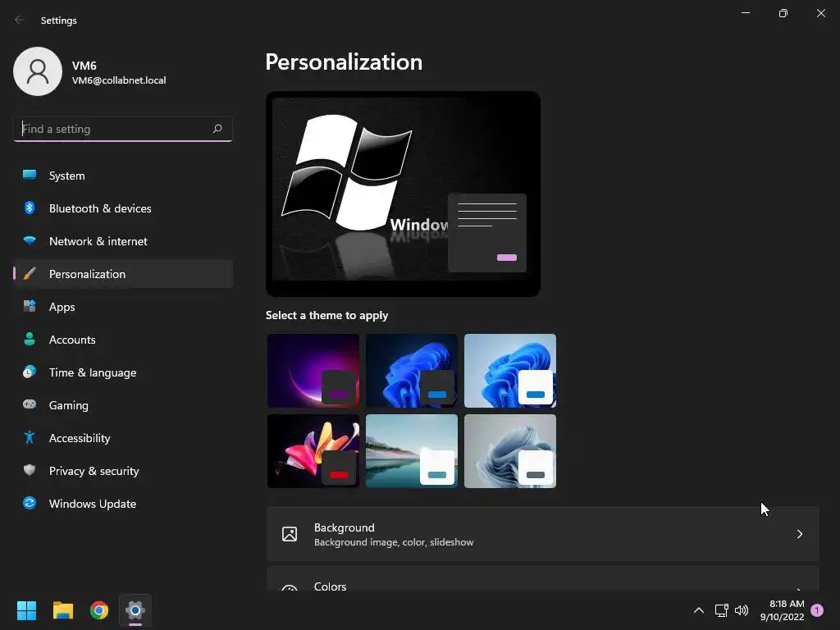Click the back arrow beside Settings
840x630 pixels.
[20, 20]
